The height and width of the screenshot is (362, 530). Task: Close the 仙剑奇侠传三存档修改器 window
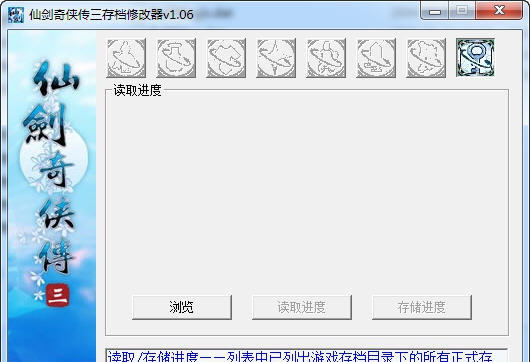point(499,10)
